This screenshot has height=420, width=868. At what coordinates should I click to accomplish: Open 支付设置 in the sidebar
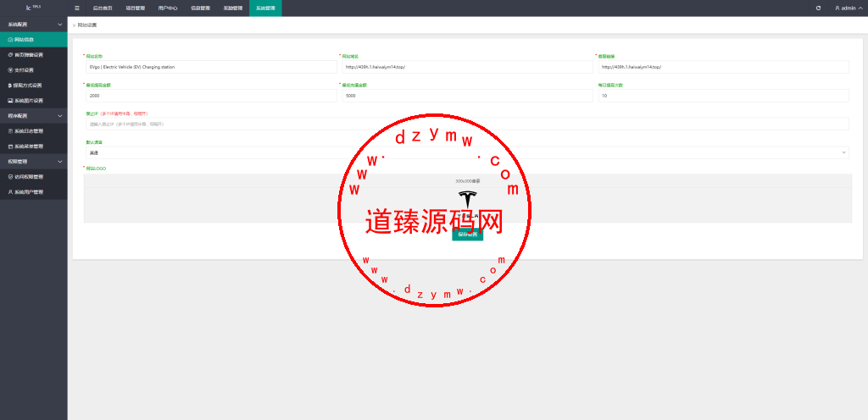(x=34, y=70)
